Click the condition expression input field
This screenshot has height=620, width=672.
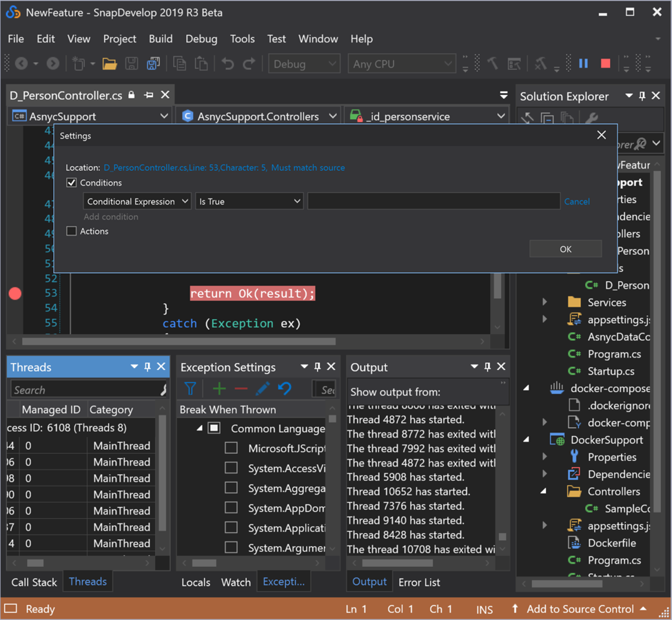coord(434,201)
